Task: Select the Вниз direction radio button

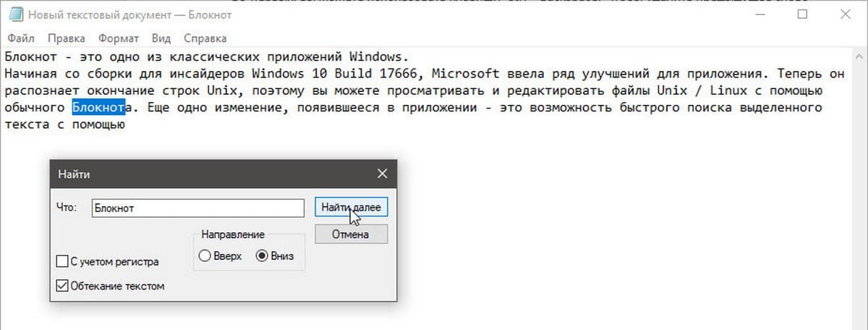Action: coord(261,256)
